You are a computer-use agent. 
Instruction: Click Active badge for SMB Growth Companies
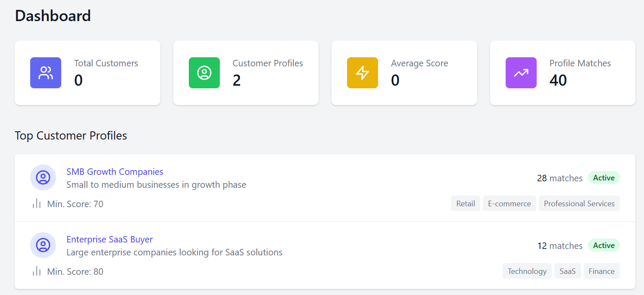[x=604, y=178]
